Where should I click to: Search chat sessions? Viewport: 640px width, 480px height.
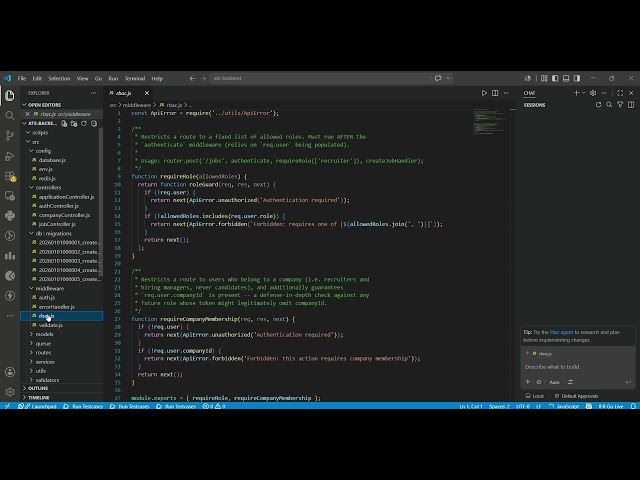[x=609, y=105]
